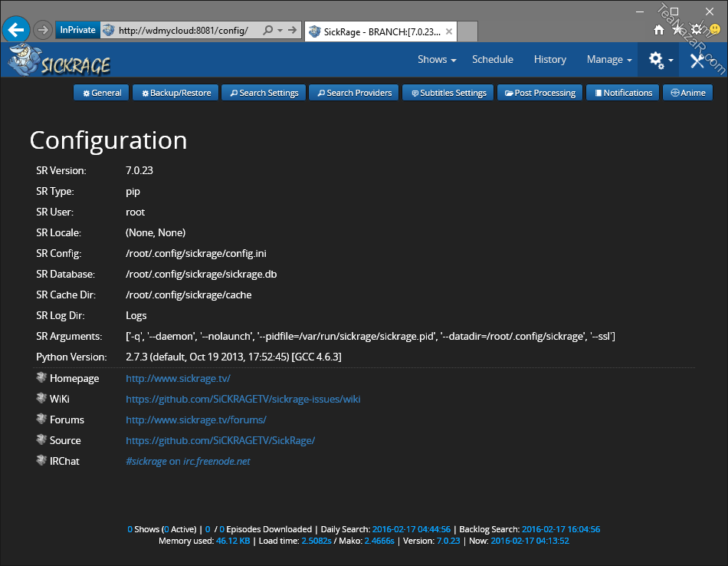Expand the Manage menu
This screenshot has width=728, height=566.
coord(609,60)
